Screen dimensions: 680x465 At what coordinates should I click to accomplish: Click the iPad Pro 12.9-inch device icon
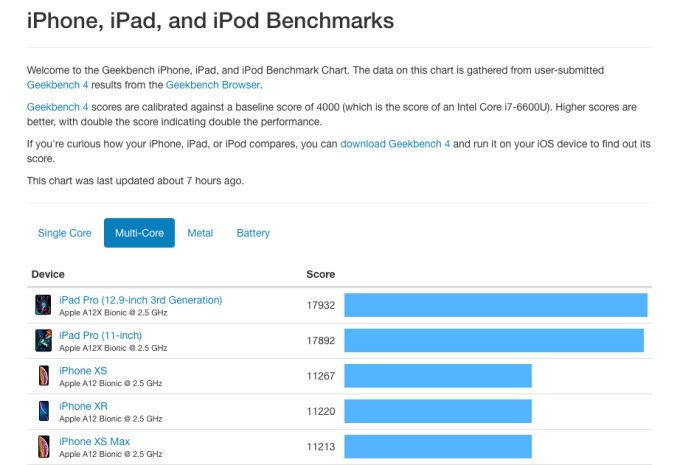[43, 305]
